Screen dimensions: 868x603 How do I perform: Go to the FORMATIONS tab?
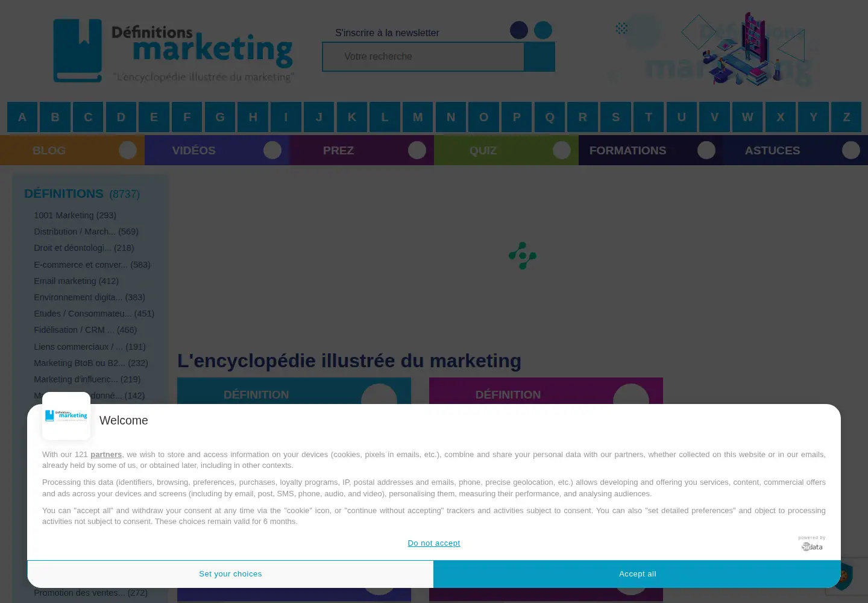pos(651,150)
